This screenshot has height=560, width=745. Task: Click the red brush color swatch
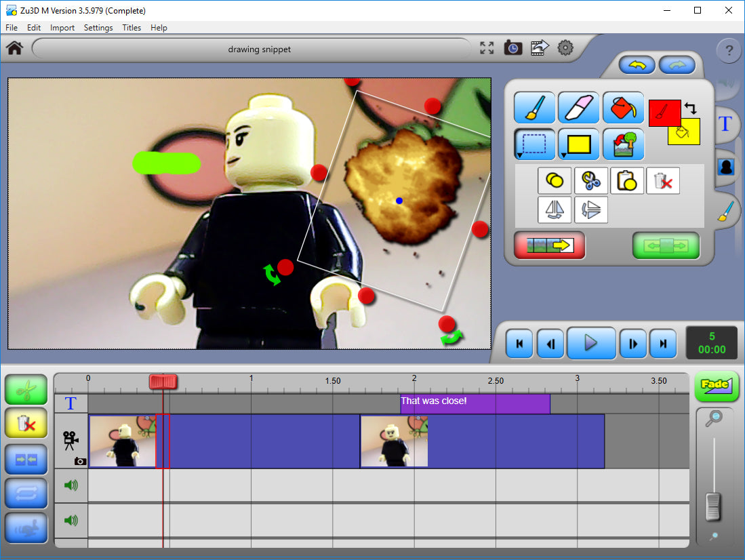[664, 113]
